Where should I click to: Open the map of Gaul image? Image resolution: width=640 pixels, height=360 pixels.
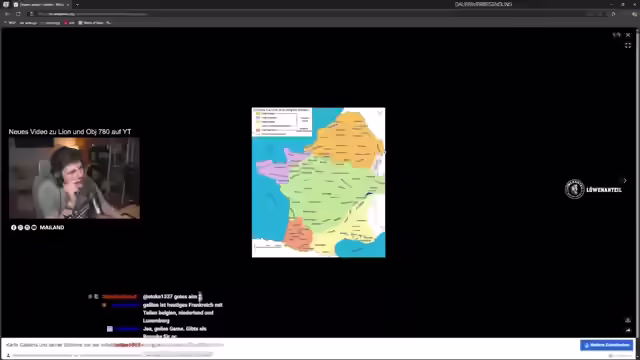pos(318,182)
